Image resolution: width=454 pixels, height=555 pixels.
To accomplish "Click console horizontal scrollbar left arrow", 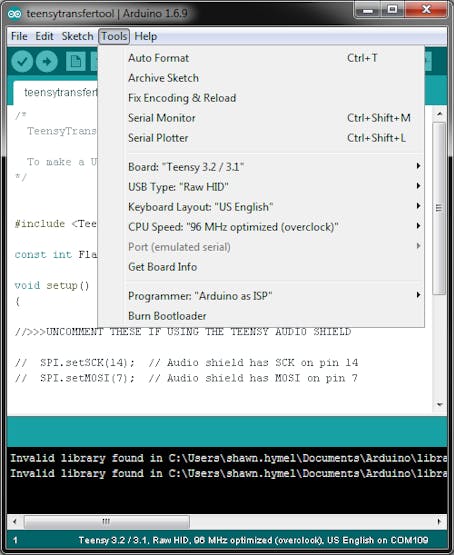I will tap(15, 521).
